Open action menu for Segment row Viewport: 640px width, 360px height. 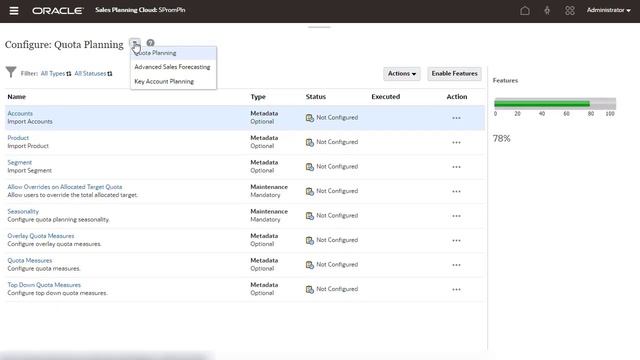coord(456,167)
